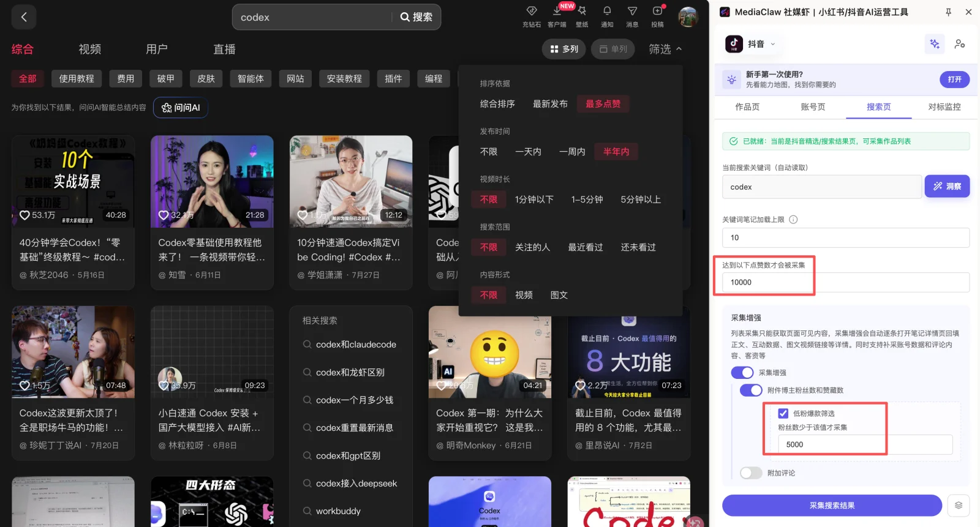Select 半年内 publish time option
980x527 pixels.
(616, 152)
